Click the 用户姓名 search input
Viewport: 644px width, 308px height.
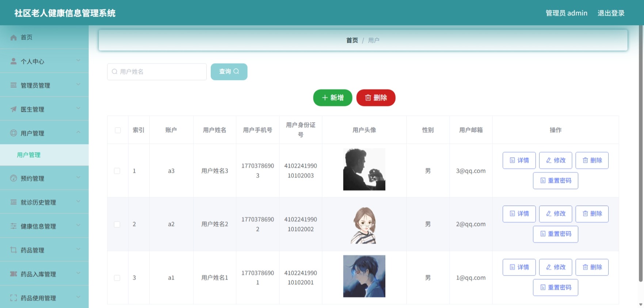pyautogui.click(x=157, y=72)
